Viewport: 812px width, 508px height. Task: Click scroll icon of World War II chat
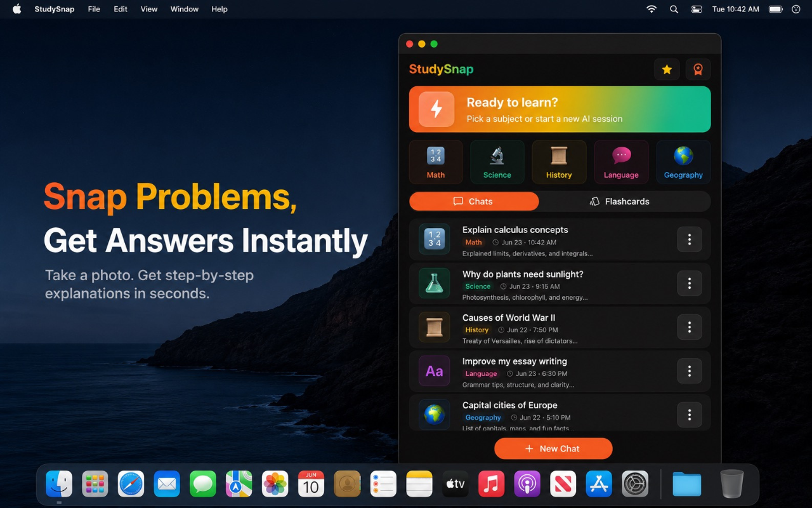[x=435, y=327]
